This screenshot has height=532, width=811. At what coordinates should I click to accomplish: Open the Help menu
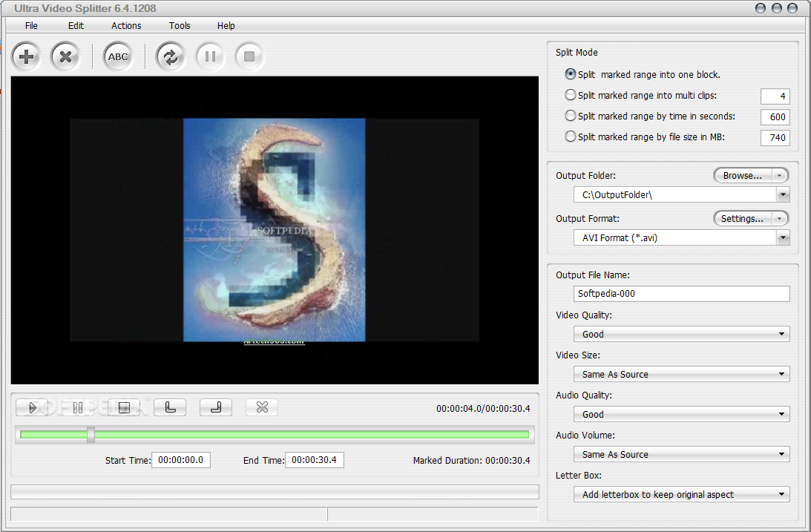click(226, 26)
